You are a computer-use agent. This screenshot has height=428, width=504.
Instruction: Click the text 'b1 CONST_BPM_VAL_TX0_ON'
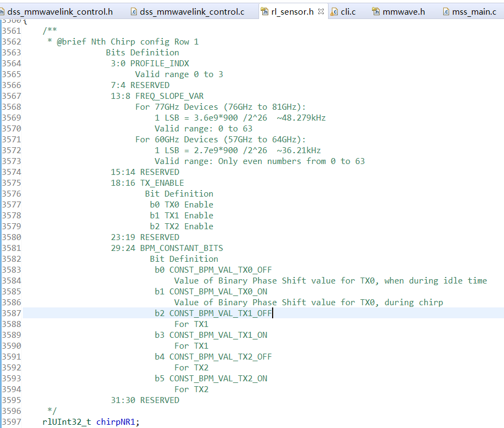(211, 292)
